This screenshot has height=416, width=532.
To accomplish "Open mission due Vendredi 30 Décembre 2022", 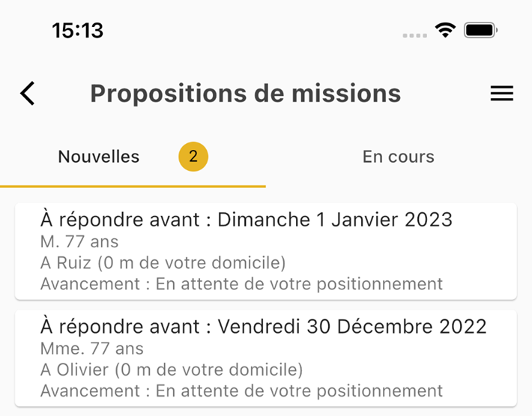I will click(x=266, y=358).
